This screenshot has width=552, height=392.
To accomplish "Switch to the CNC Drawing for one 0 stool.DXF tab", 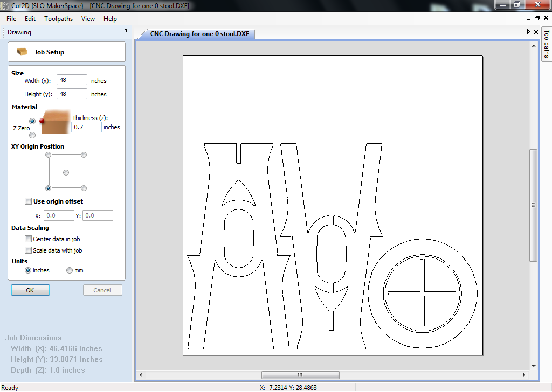I will click(x=199, y=34).
